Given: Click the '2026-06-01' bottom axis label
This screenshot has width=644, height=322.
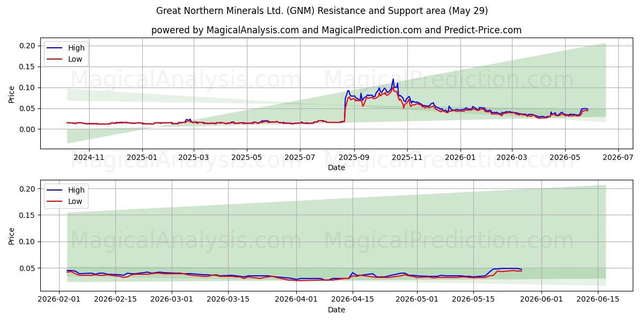Looking at the screenshot, I should point(542,299).
